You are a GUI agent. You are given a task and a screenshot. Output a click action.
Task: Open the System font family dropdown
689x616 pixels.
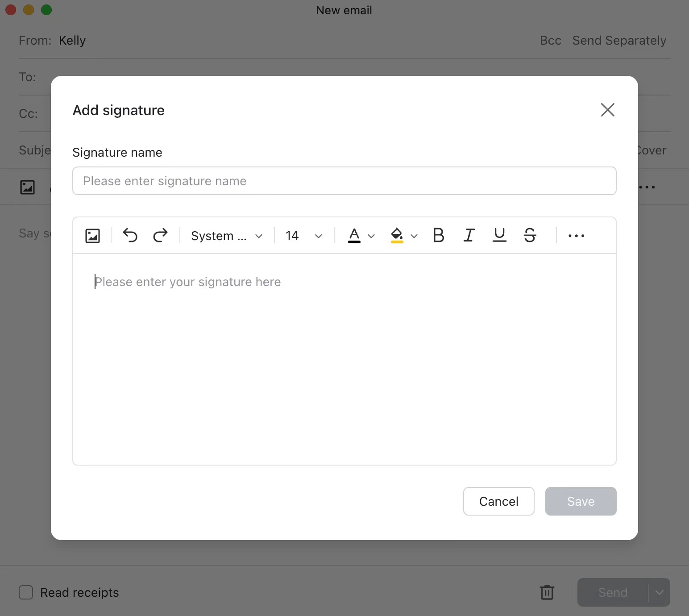(225, 236)
